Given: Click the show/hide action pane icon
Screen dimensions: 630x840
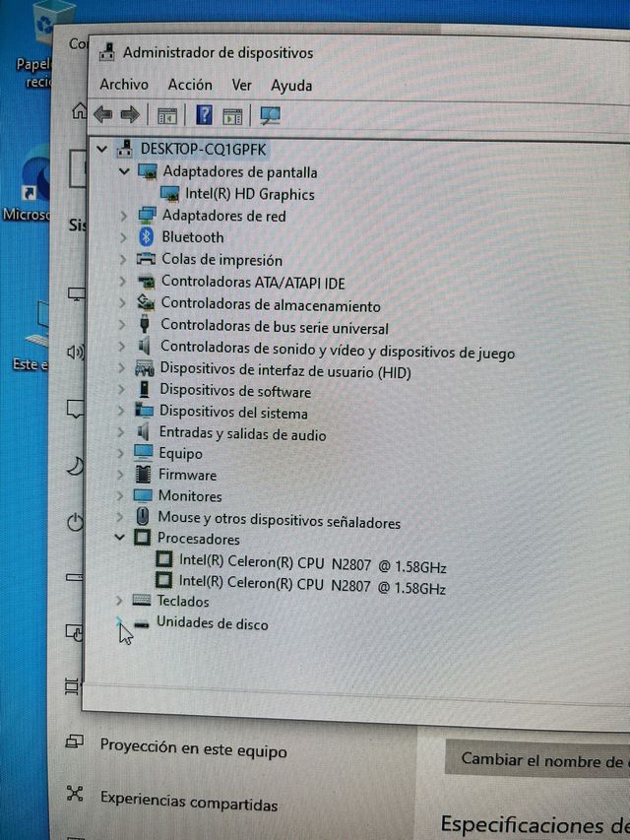Looking at the screenshot, I should coord(232,115).
